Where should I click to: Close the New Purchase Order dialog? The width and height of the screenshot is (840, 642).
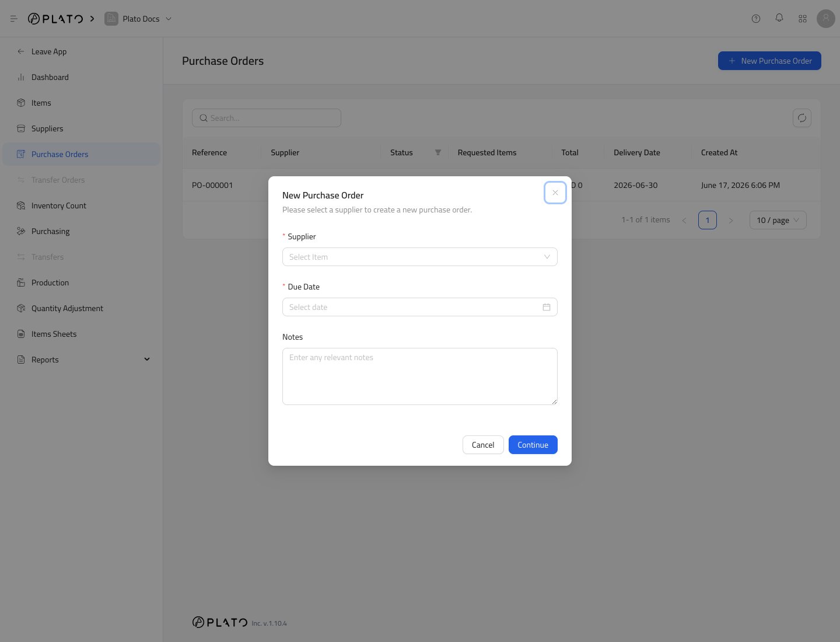click(x=555, y=193)
